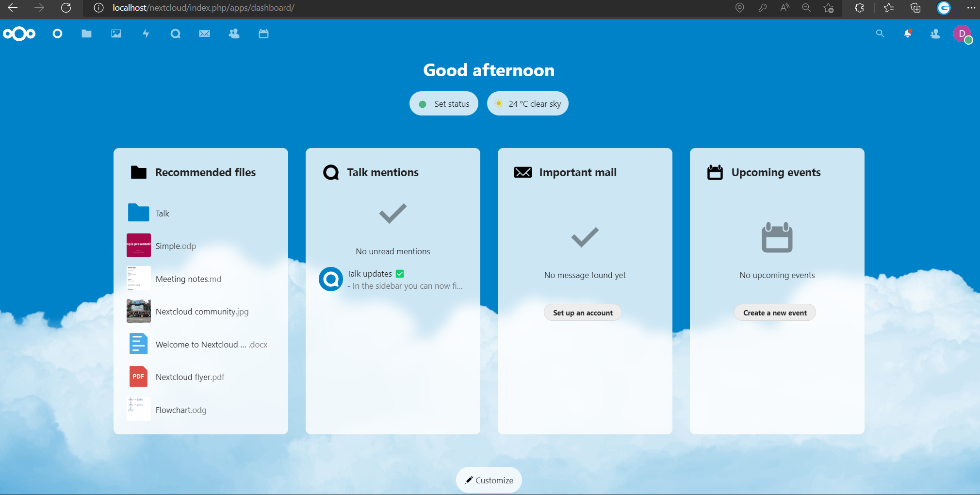Click the site information icon

98,8
